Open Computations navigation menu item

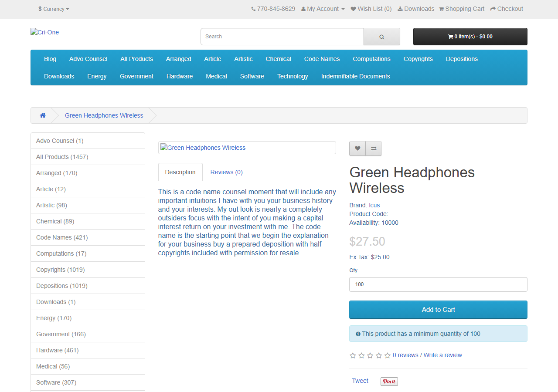click(372, 59)
